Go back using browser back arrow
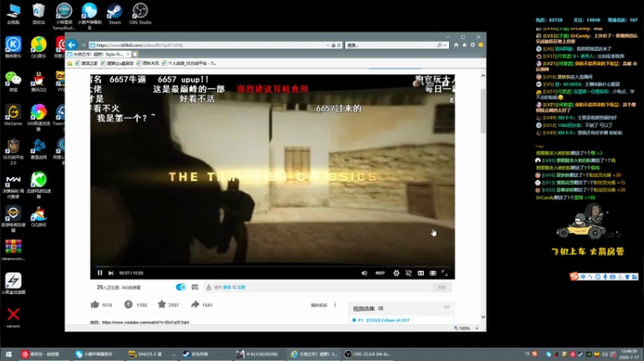The image size is (644, 361). (72, 45)
